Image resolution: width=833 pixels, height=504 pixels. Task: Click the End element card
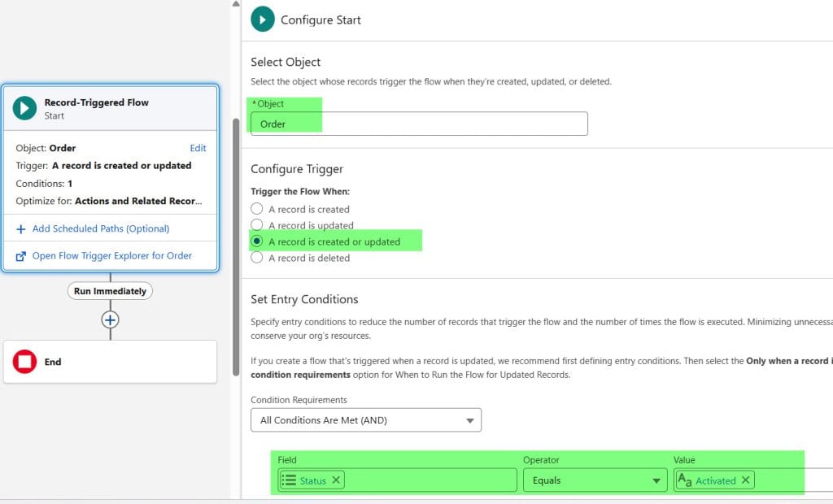[110, 362]
